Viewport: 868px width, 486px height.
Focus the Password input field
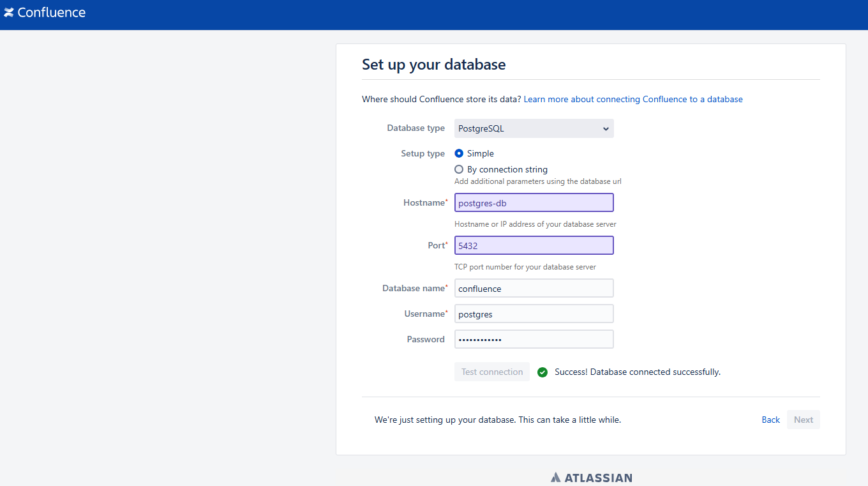coord(534,340)
